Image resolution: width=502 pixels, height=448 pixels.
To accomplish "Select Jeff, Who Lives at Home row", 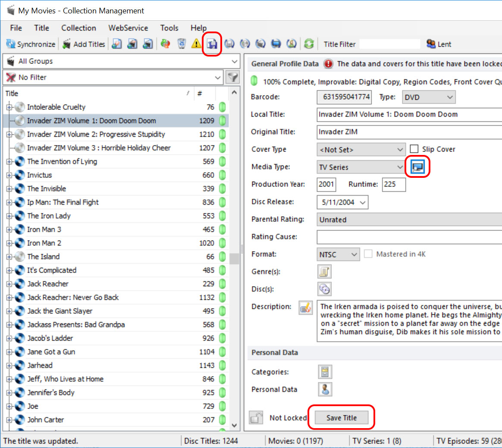I will 116,379.
